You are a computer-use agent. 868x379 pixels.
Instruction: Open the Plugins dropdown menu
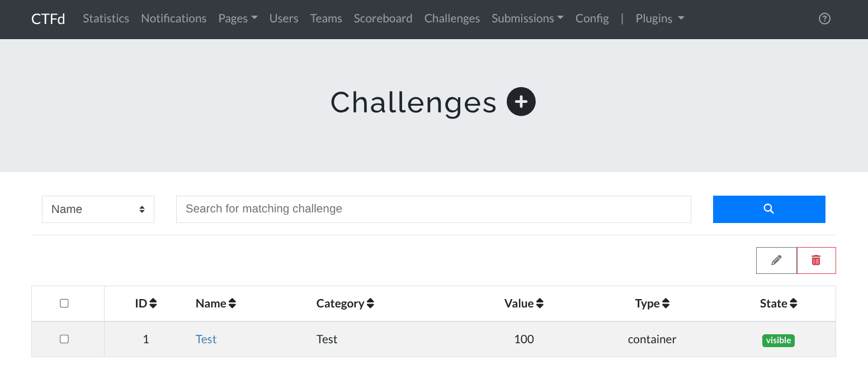[660, 18]
